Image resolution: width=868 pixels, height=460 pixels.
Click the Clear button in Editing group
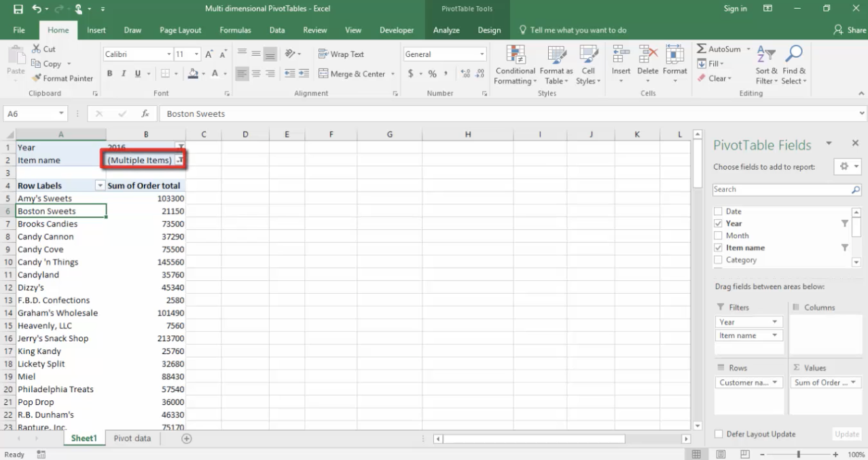click(715, 79)
